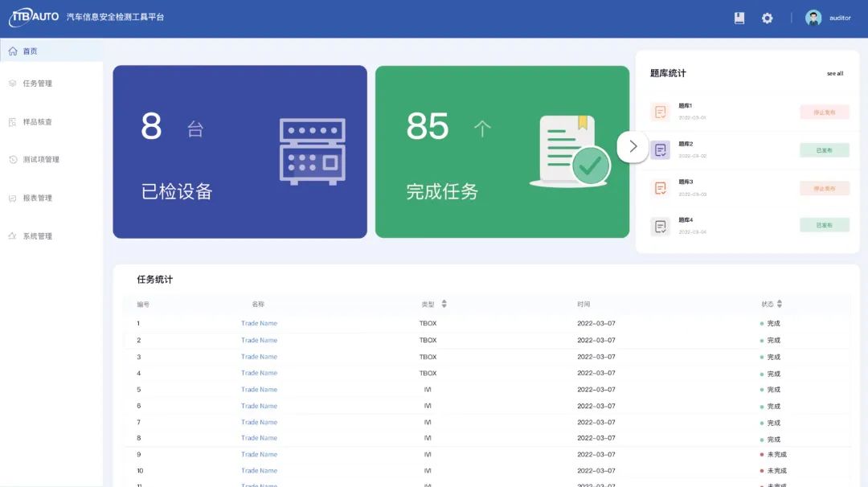Click 已发布 button for 题库4
Screen dimensions: 868x487
(824, 226)
